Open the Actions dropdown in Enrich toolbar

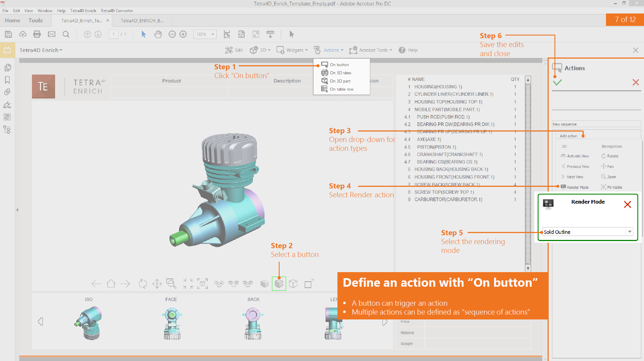(x=329, y=50)
